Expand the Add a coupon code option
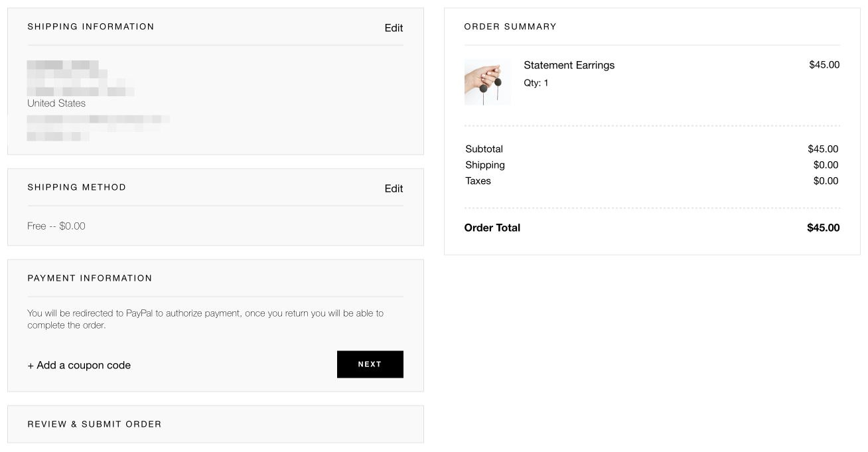 79,365
